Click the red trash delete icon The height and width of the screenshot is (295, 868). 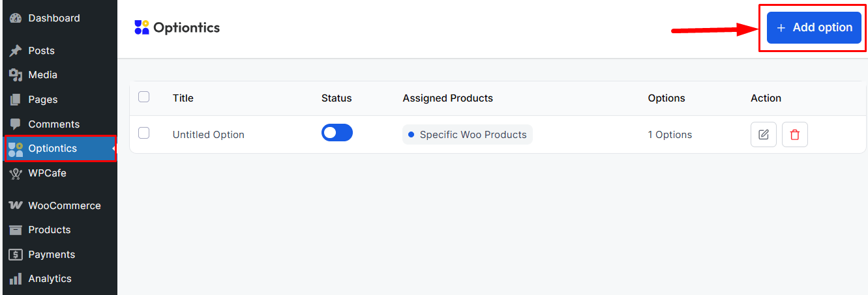pos(794,135)
